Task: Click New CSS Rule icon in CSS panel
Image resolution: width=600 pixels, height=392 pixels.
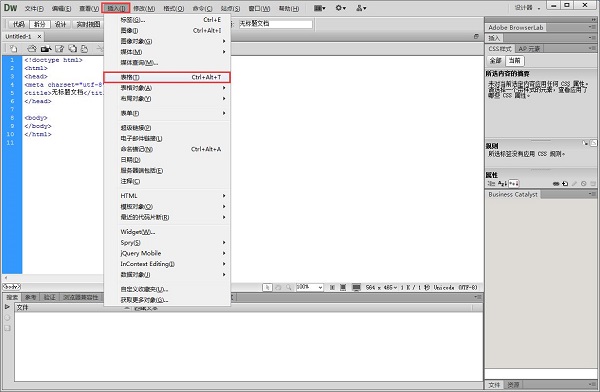Action: [565, 184]
